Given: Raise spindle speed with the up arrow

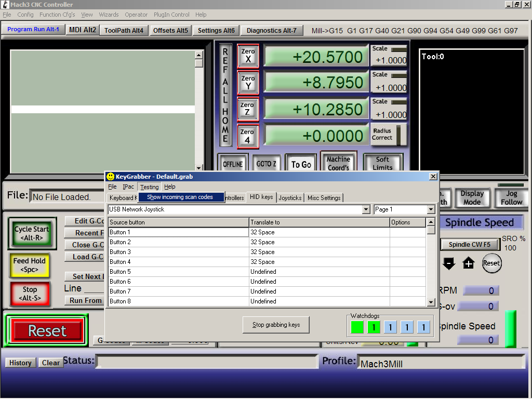Looking at the screenshot, I should point(469,263).
